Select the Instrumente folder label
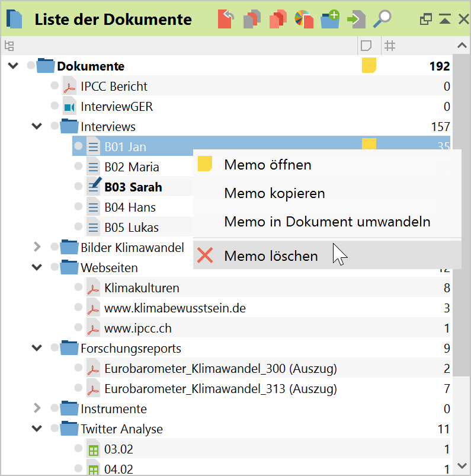471x476 pixels. [114, 409]
